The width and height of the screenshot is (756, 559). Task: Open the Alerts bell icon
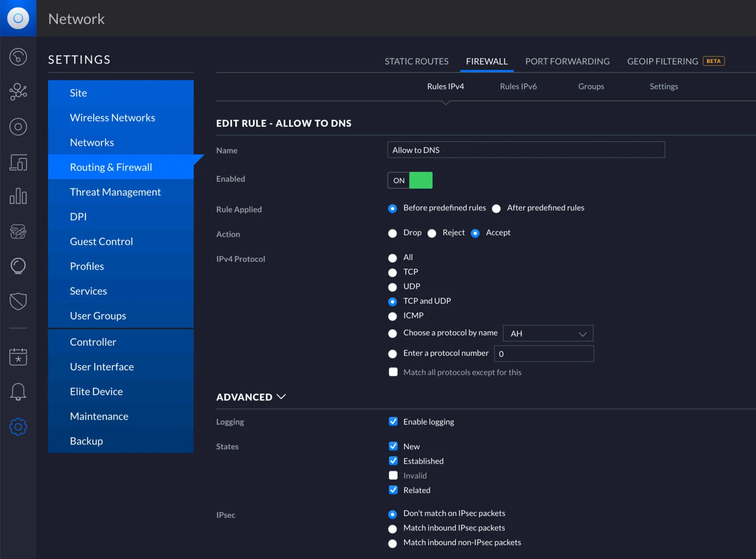coord(18,391)
